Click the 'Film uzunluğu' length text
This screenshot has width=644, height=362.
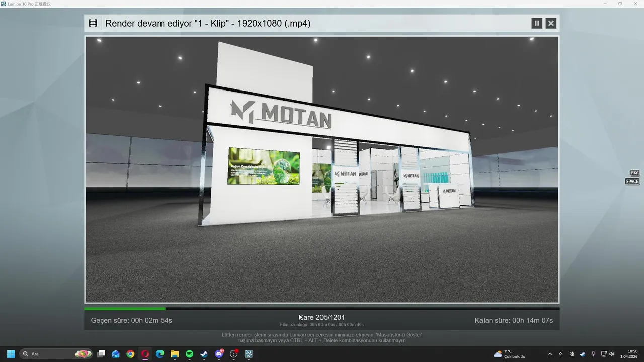tap(322, 325)
